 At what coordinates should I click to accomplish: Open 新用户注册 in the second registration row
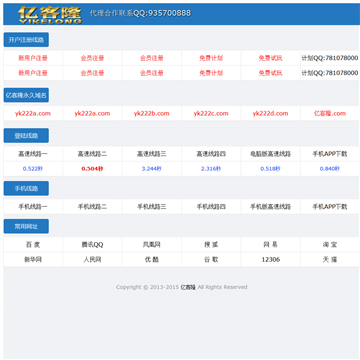pos(33,73)
